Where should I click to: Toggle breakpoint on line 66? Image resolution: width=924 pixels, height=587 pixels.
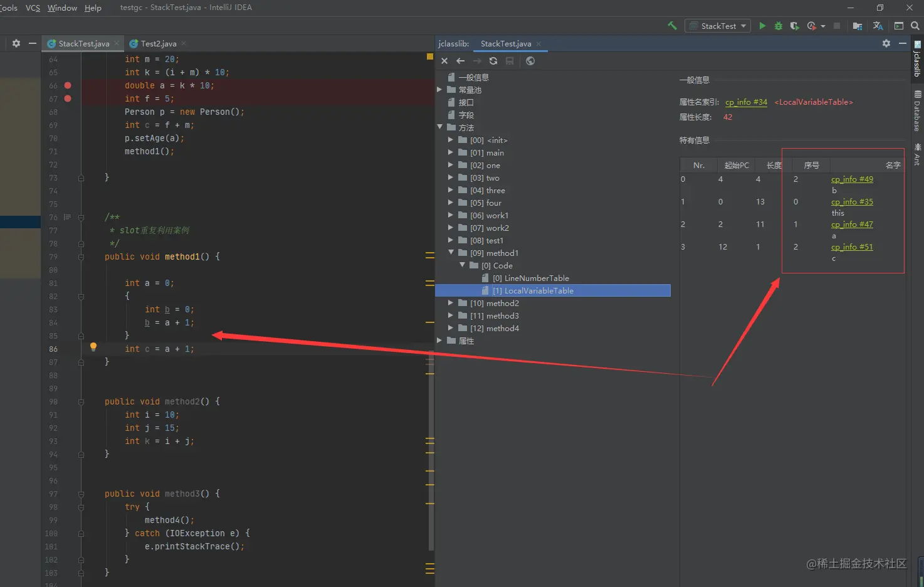pos(68,85)
